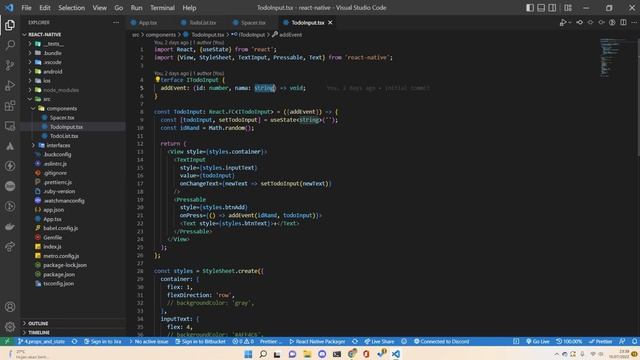Split the editor to the right

point(623,22)
